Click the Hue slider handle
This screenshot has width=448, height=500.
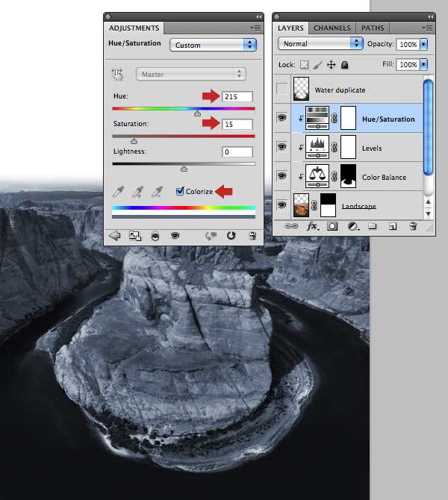tap(198, 113)
